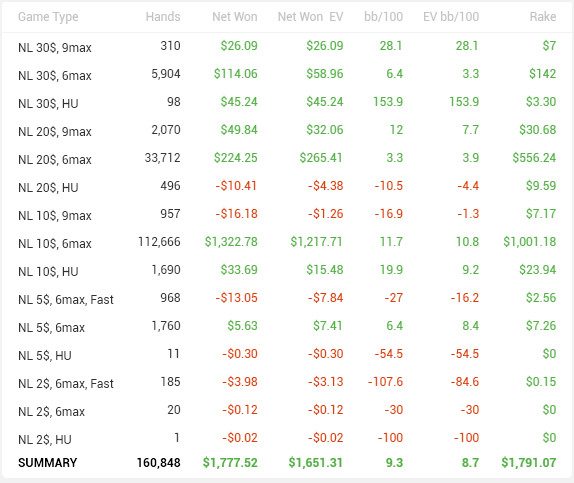
Task: Click the $556.24 rake cell
Action: (534, 158)
